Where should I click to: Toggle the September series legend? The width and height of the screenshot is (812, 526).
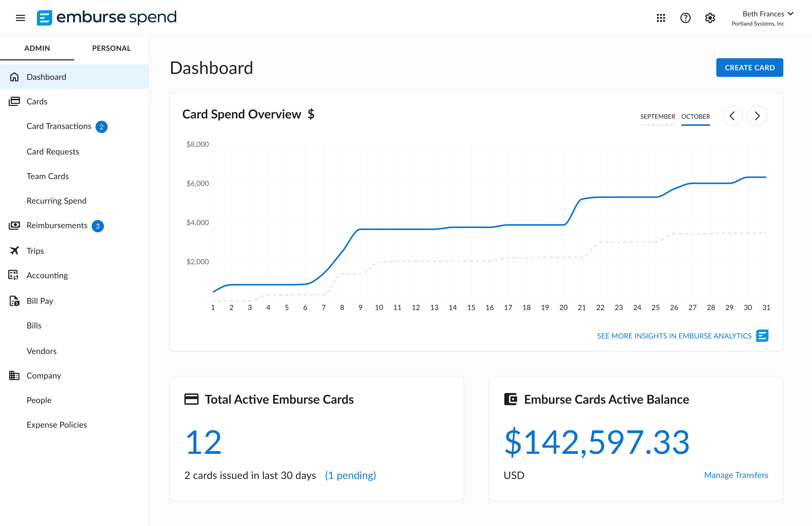(x=657, y=117)
